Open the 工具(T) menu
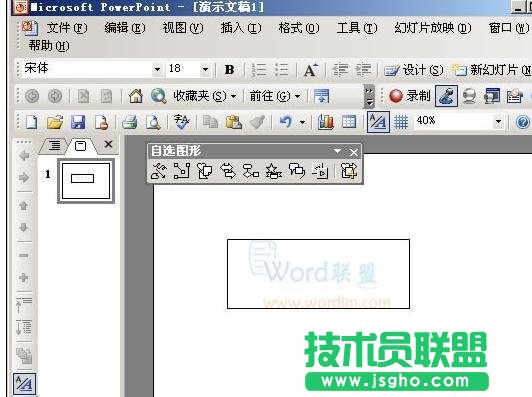Image resolution: width=532 pixels, height=397 pixels. [357, 28]
